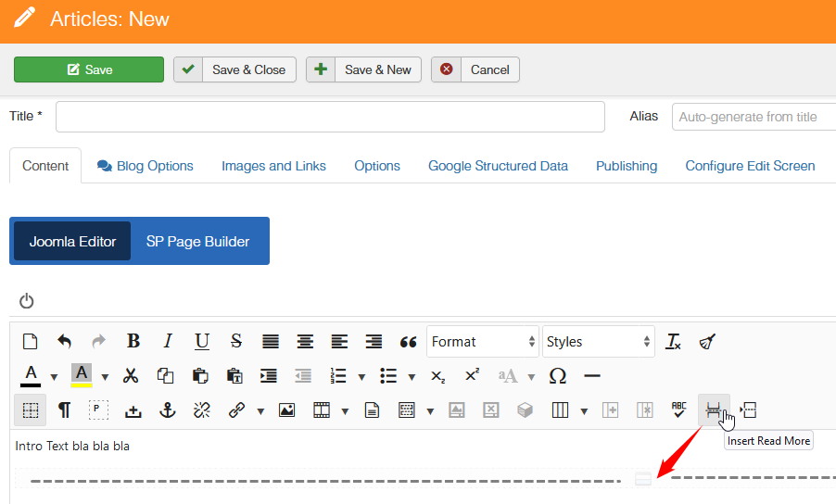Image resolution: width=836 pixels, height=504 pixels.
Task: Toggle visual guides dotted-grid button
Action: (31, 409)
